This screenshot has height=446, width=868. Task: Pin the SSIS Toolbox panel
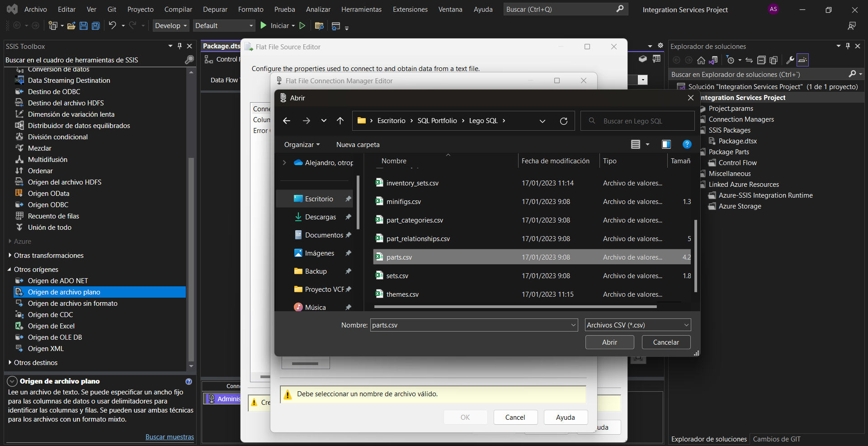(179, 46)
